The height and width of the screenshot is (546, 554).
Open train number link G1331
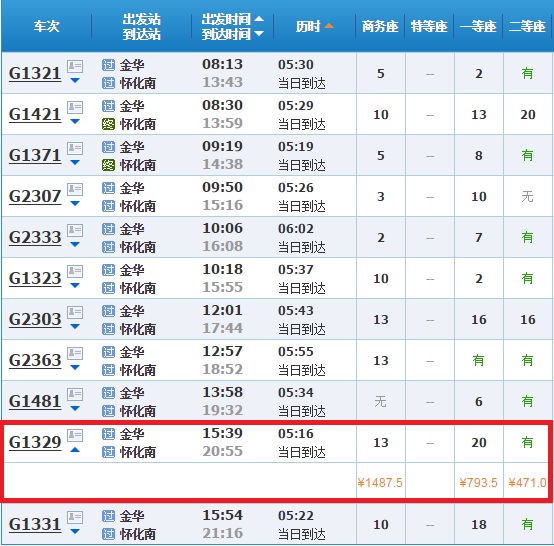click(x=35, y=524)
